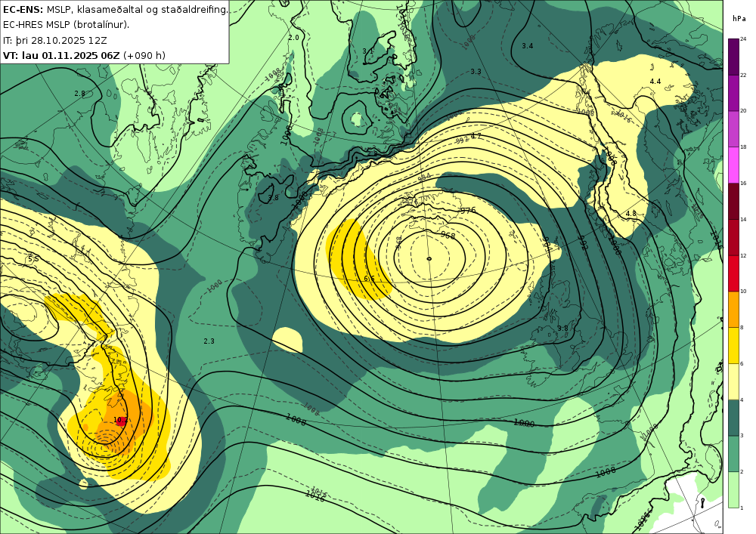Click the '6' tick label on the color bar
Screen dimensions: 756x534
tap(742, 363)
